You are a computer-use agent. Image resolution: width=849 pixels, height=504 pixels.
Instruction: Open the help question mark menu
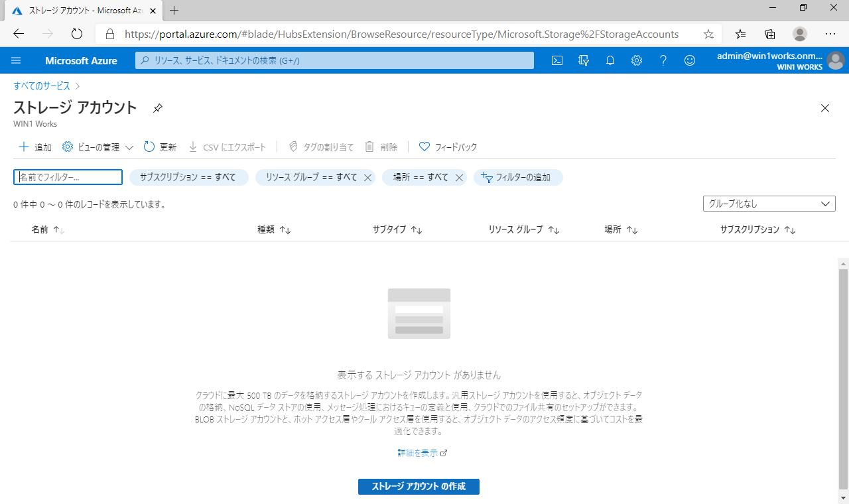pyautogui.click(x=663, y=60)
